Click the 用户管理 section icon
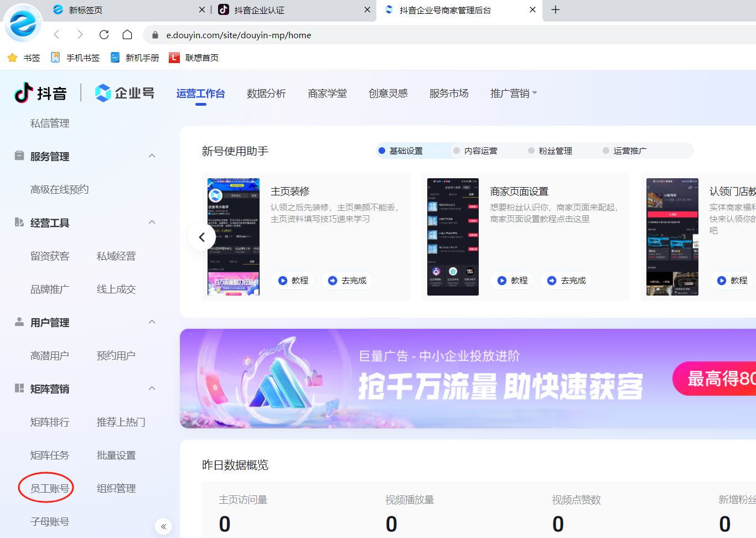 (x=19, y=322)
